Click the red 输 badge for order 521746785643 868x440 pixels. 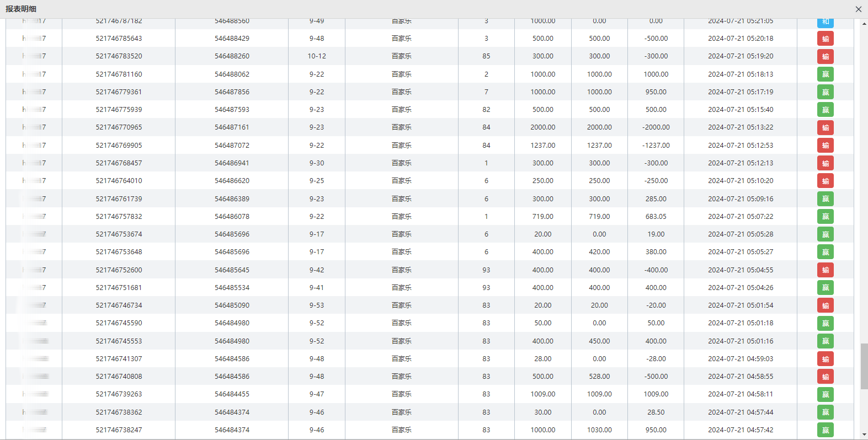[825, 39]
